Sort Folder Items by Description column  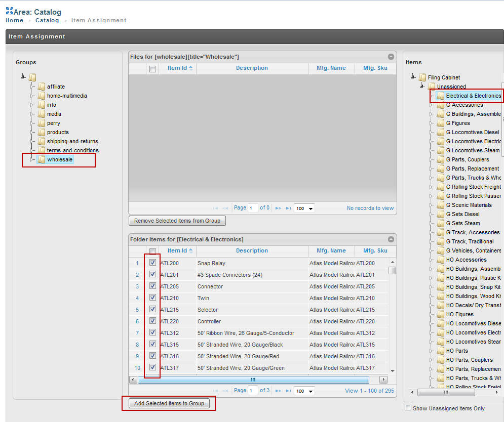pos(252,250)
